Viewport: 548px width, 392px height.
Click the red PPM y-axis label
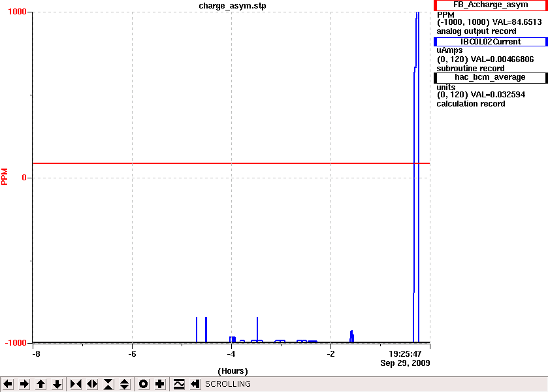4,177
